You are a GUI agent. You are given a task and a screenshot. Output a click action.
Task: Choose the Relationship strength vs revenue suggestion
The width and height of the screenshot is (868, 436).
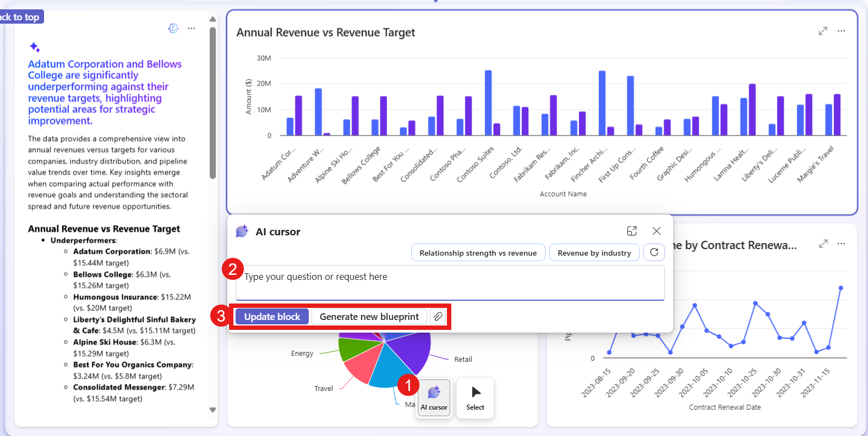[x=478, y=253]
